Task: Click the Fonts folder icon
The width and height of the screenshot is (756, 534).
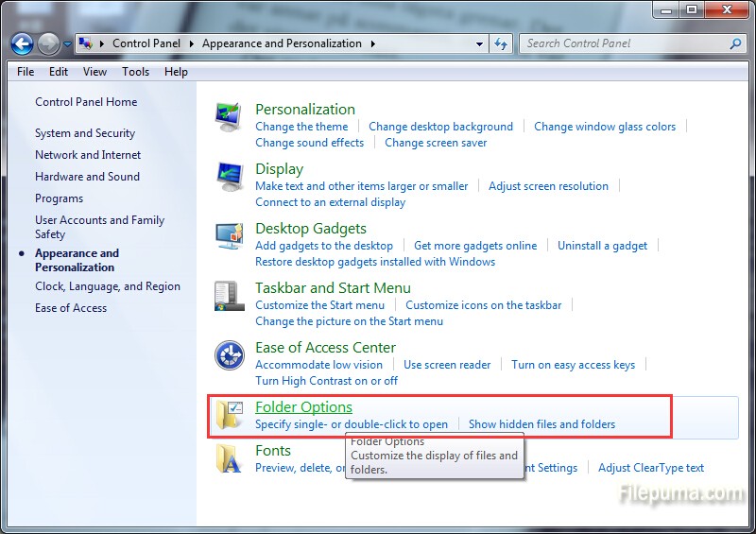Action: pos(229,458)
